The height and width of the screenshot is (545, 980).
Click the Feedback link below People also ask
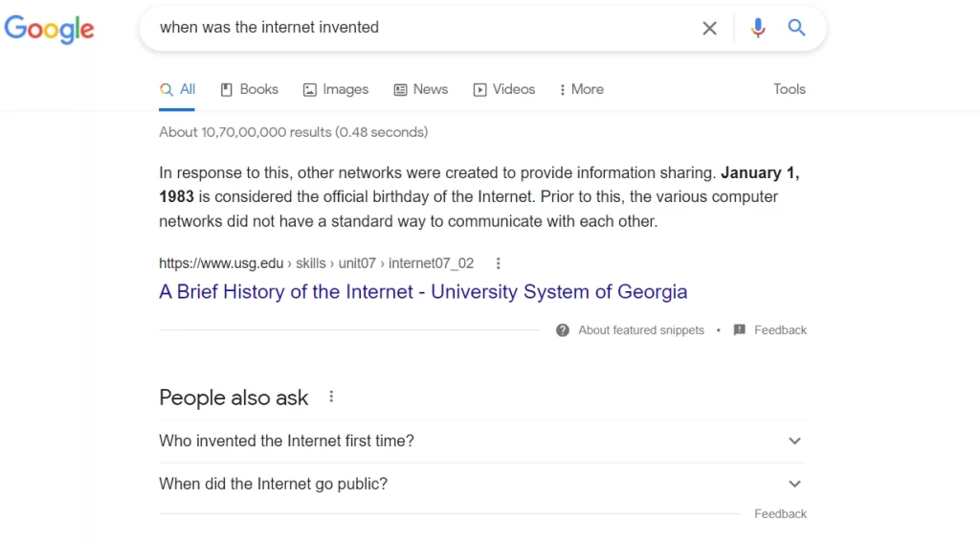click(780, 513)
